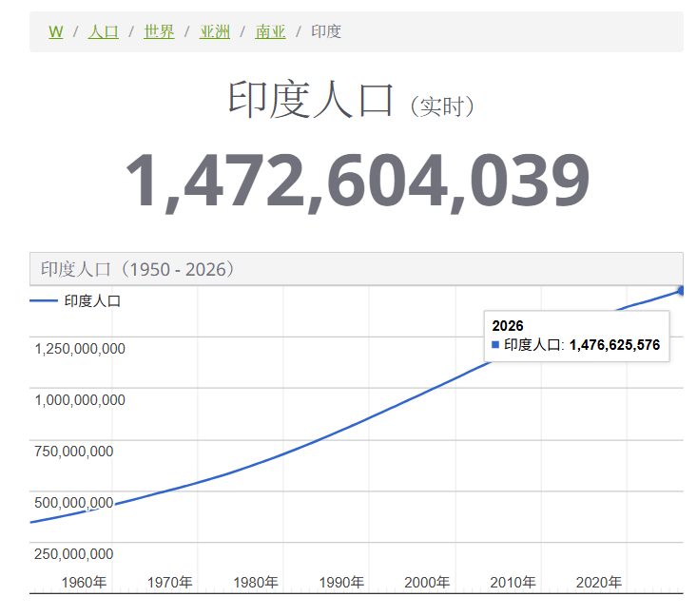Click the 印度人口 page heading
Viewport: 697px width, 616px height.
point(310,101)
